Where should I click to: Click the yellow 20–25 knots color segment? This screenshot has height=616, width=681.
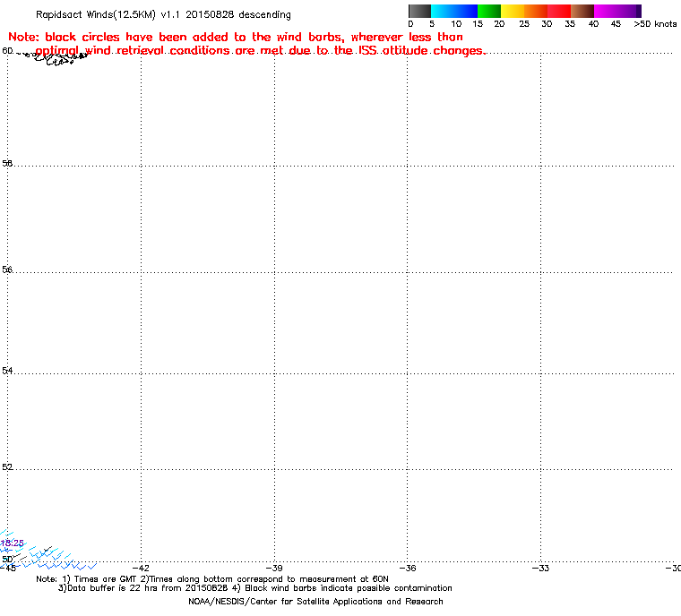click(x=513, y=11)
